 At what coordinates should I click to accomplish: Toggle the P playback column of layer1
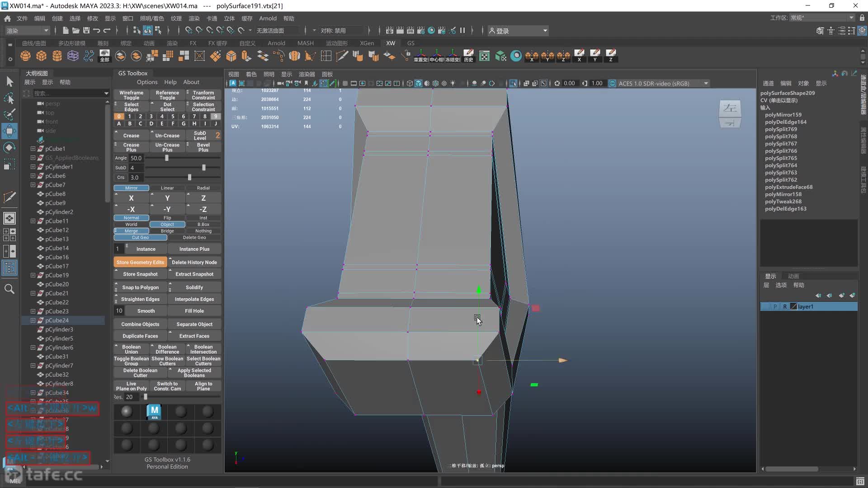pyautogui.click(x=775, y=306)
